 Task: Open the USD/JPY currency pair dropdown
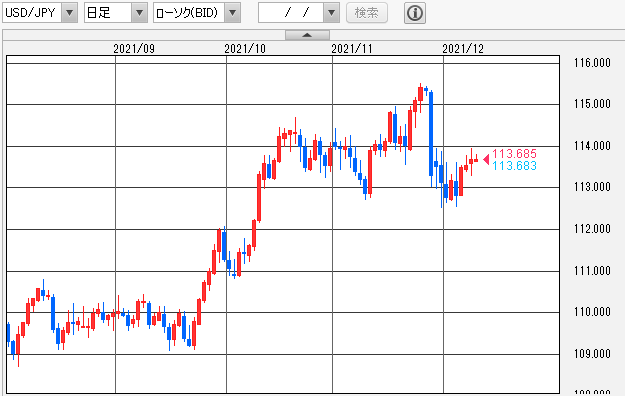pyautogui.click(x=40, y=13)
